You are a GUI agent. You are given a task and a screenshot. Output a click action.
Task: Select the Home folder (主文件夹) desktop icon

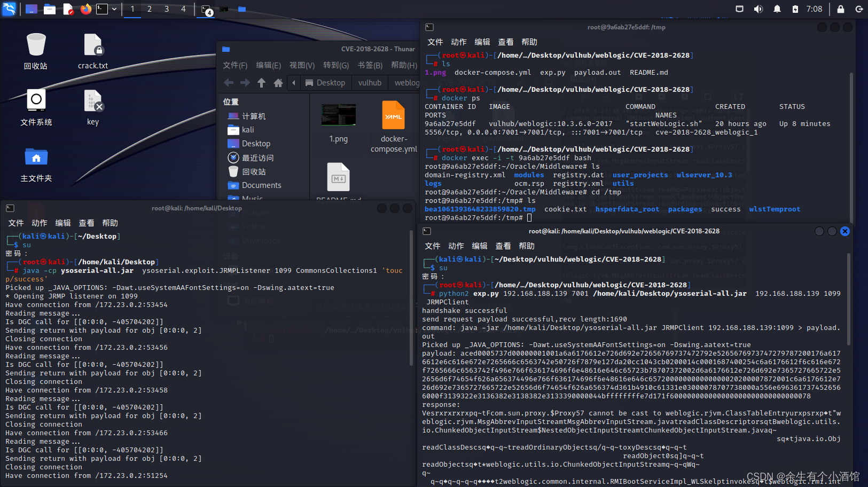tap(36, 164)
